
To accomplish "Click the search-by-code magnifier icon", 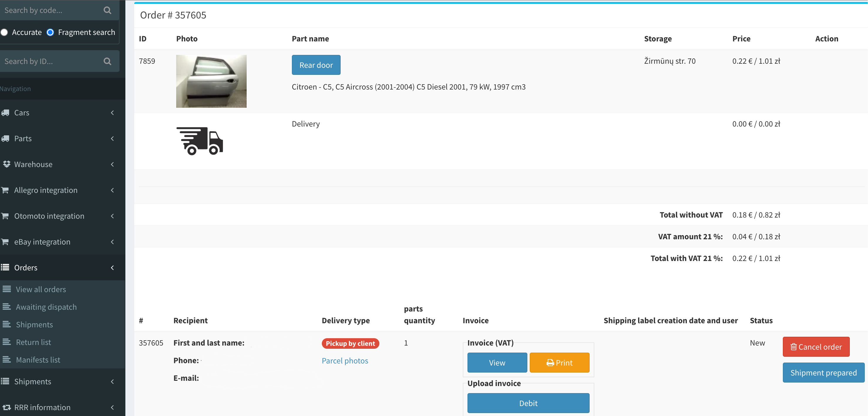I will click(107, 11).
